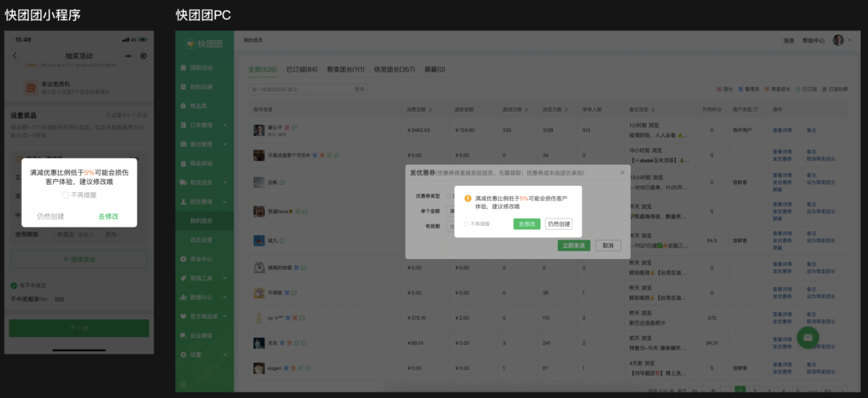Click the back arrow in the mini program header
Screen dimensions: 868x398
click(14, 55)
